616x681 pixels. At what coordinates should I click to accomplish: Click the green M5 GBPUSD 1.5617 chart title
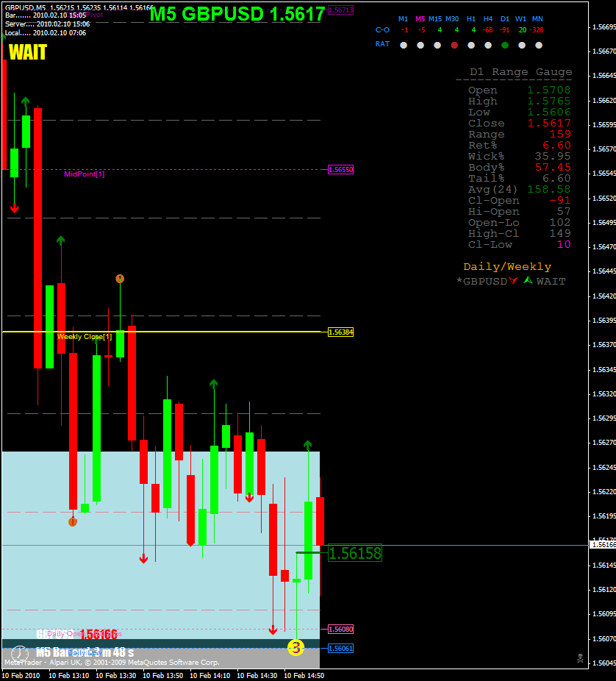click(237, 14)
